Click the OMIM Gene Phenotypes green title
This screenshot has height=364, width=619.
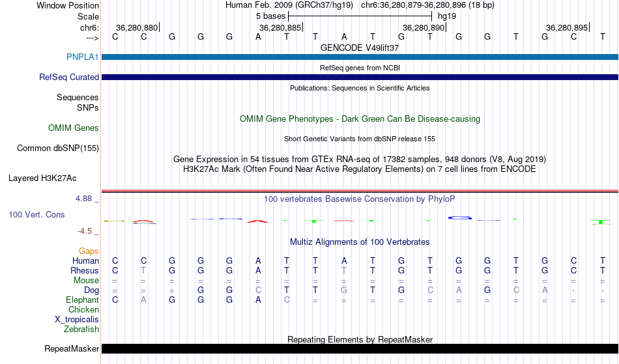360,119
